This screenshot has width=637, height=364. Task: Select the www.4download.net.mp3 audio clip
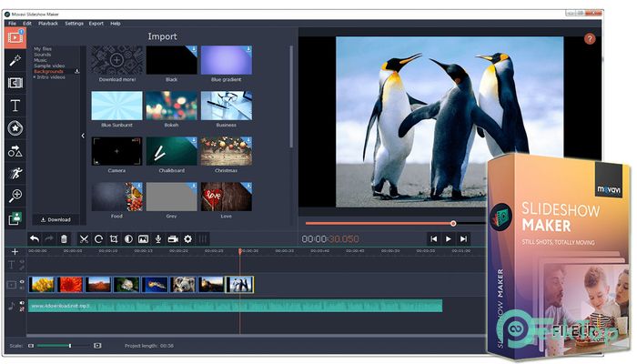235,306
